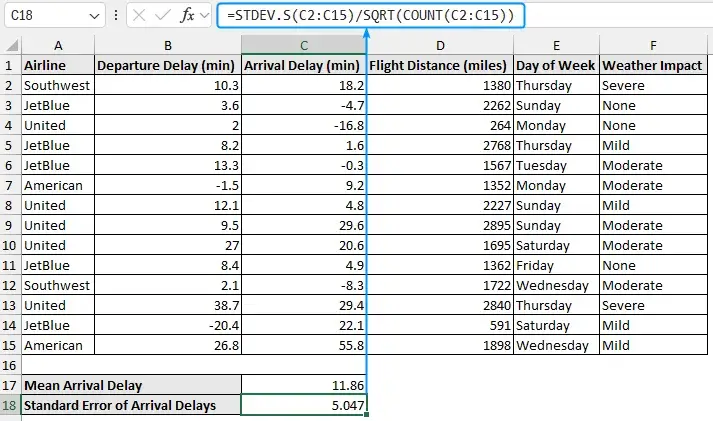Select column C header
Screen dimensions: 713x421
[304, 45]
